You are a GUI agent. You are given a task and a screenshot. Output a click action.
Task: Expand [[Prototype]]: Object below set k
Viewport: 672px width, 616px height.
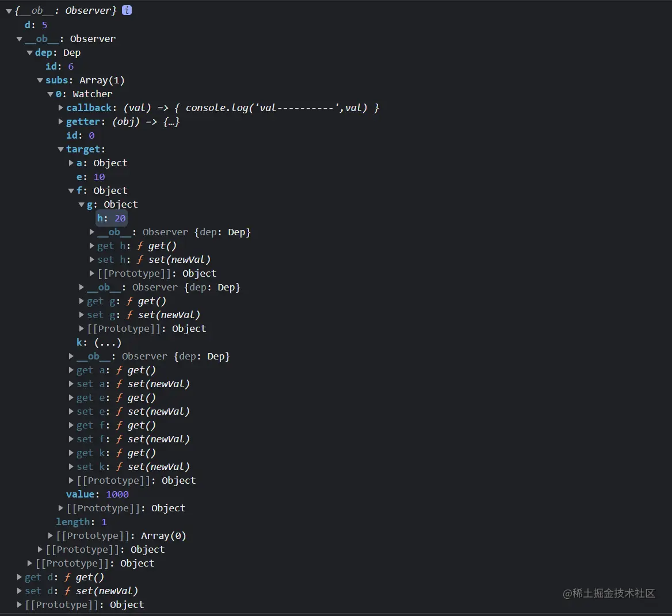(71, 481)
